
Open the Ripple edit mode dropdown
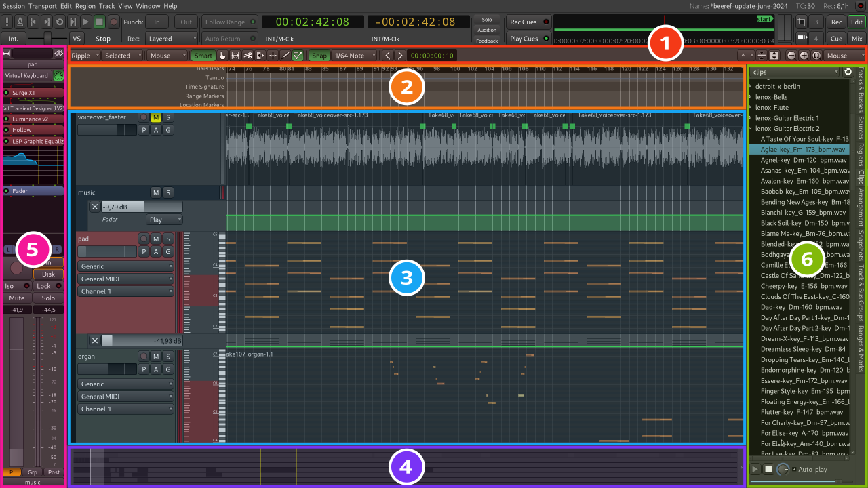pyautogui.click(x=85, y=56)
